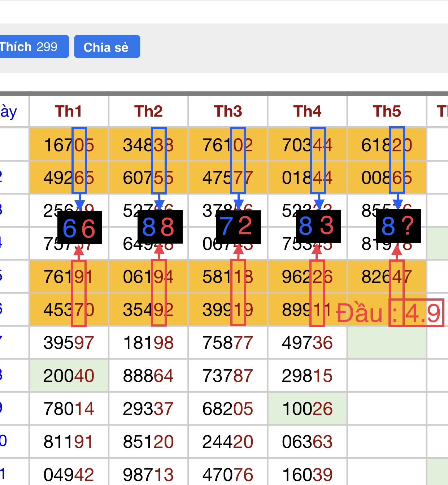Click the result 82647 in Th5

(x=387, y=277)
